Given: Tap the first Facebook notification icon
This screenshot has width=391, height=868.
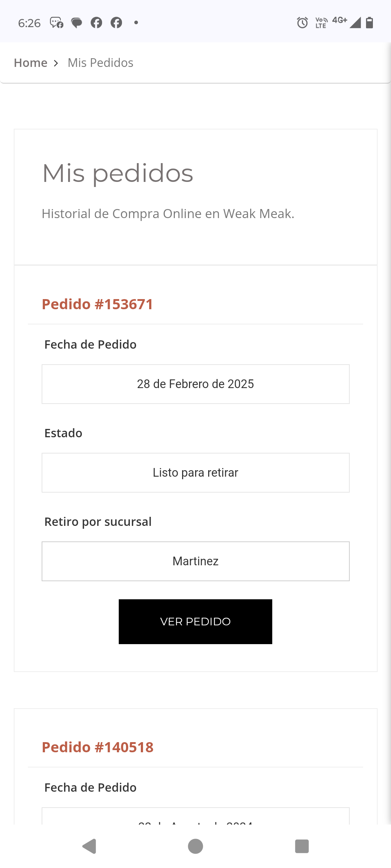Looking at the screenshot, I should pos(96,23).
